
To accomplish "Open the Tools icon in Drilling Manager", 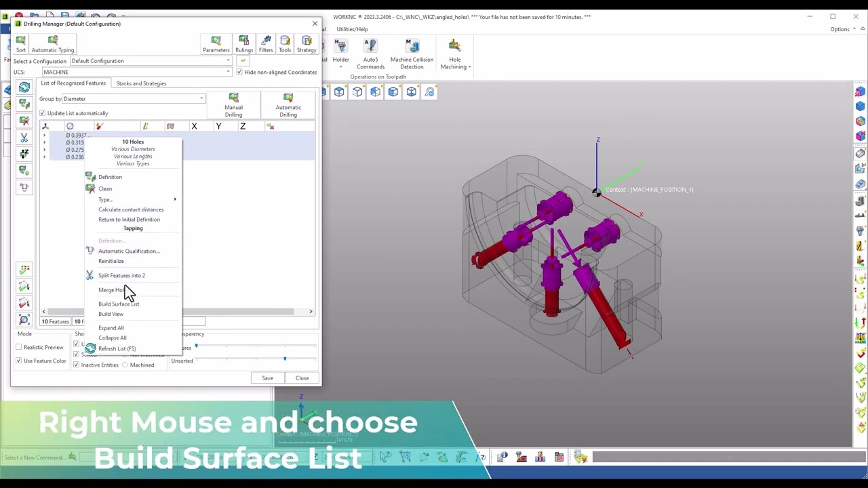I will coord(285,44).
